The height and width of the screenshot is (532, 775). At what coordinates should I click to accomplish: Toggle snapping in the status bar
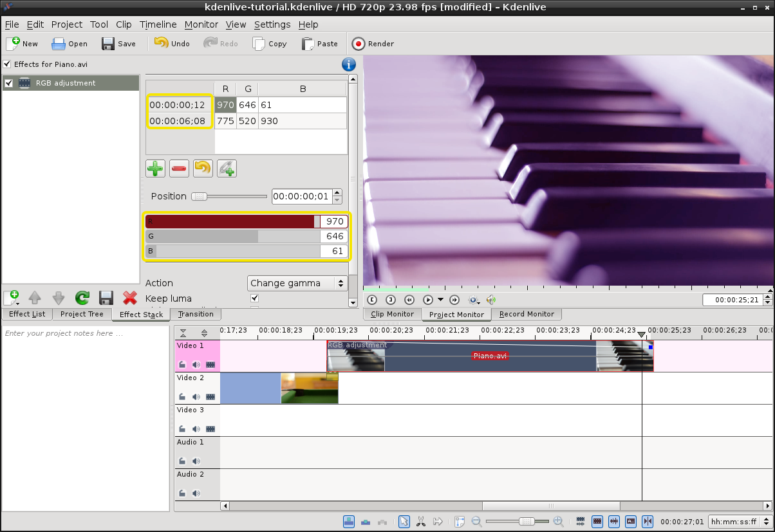coord(647,521)
